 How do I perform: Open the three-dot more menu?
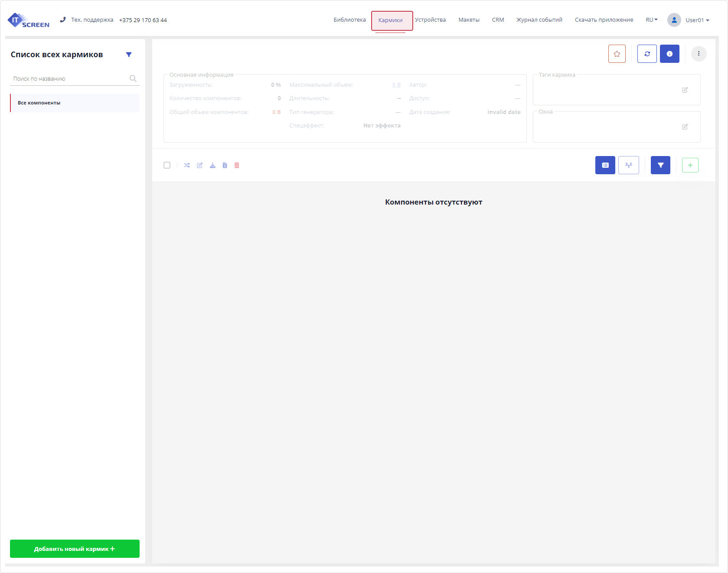(699, 54)
